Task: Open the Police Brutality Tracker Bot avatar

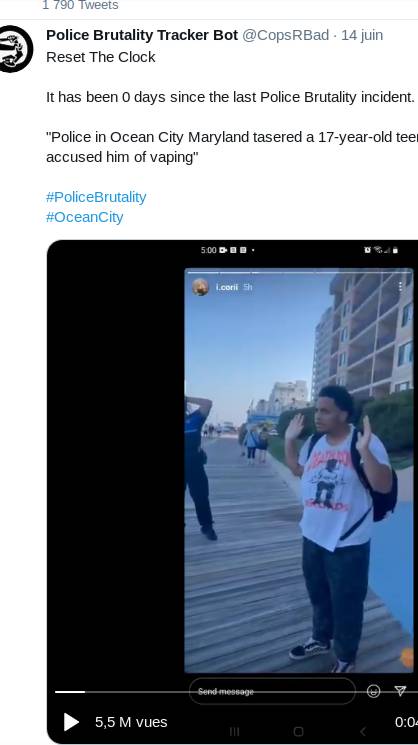Action: (16, 48)
